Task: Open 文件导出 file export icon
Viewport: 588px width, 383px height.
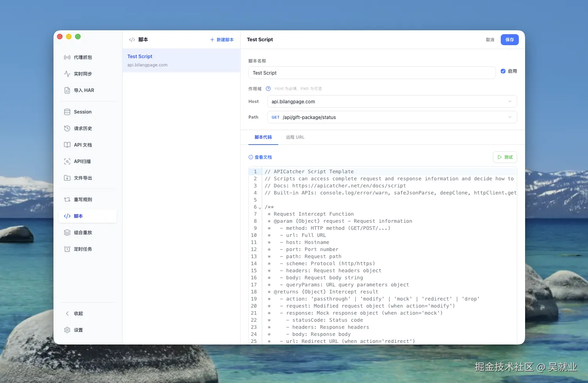Action: 67,178
